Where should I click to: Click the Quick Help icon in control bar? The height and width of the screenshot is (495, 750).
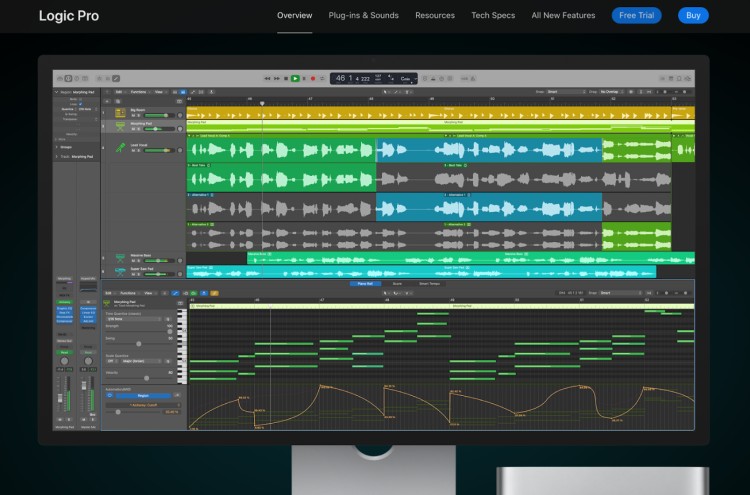point(77,78)
